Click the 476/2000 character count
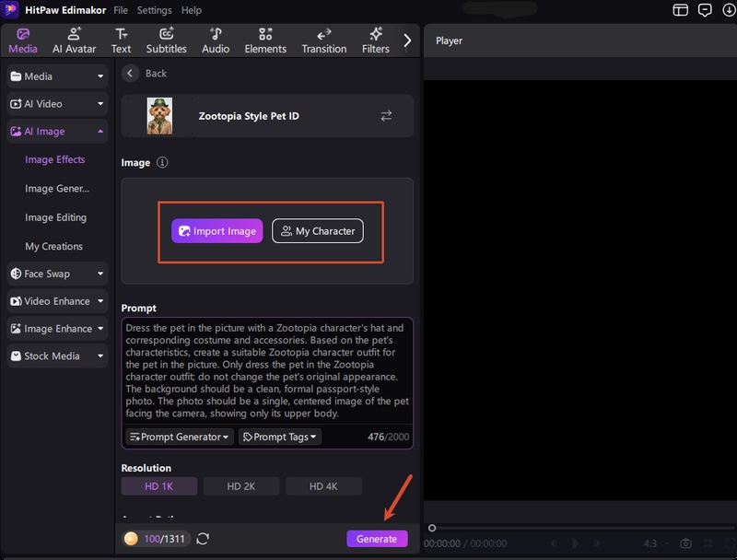The image size is (737, 560). pos(388,437)
